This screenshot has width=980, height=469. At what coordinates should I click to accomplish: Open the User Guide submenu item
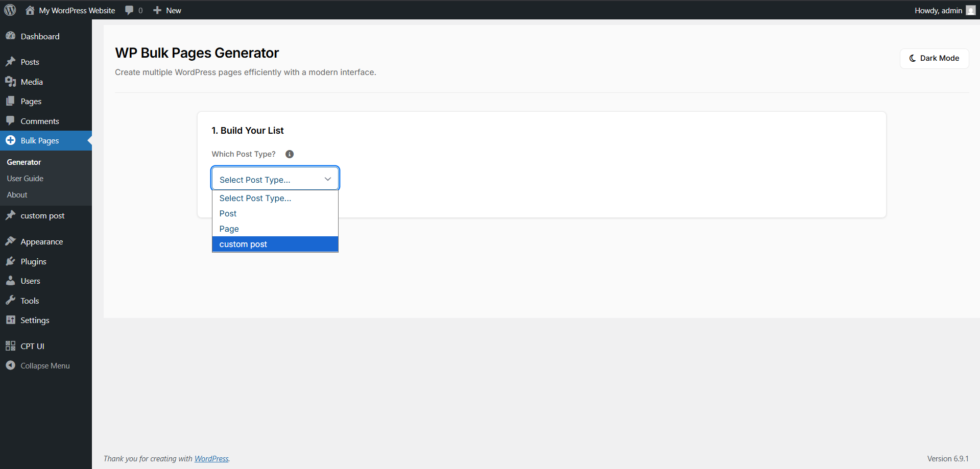pyautogui.click(x=25, y=178)
